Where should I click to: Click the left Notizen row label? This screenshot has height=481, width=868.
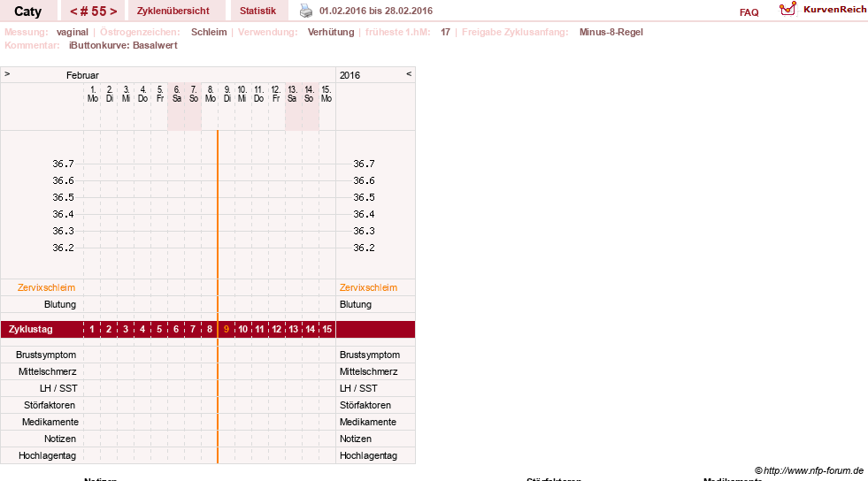point(60,439)
